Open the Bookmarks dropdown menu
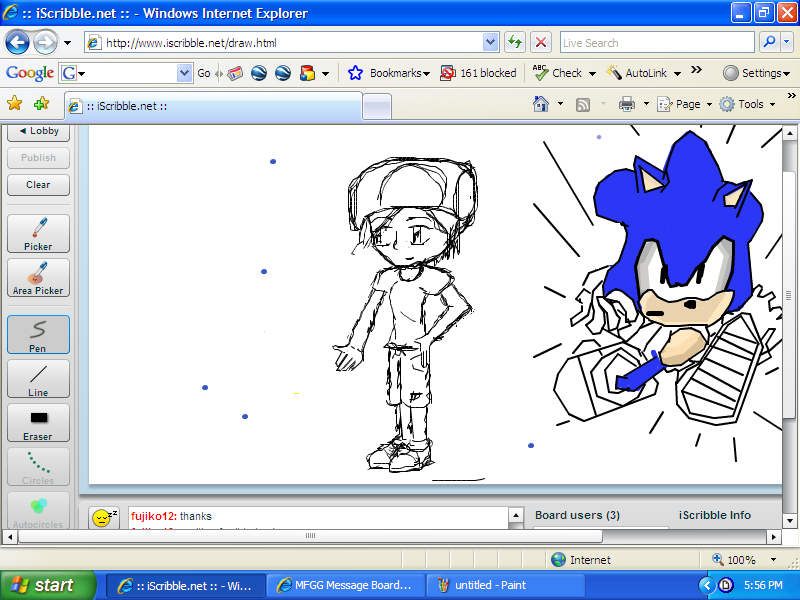The image size is (800, 600). [x=390, y=73]
